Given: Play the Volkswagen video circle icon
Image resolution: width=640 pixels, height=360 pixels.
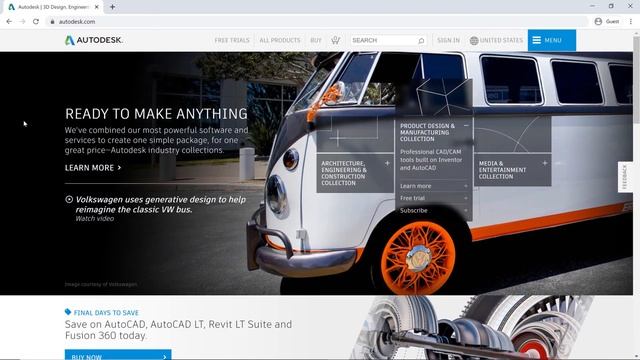Looking at the screenshot, I should point(69,199).
